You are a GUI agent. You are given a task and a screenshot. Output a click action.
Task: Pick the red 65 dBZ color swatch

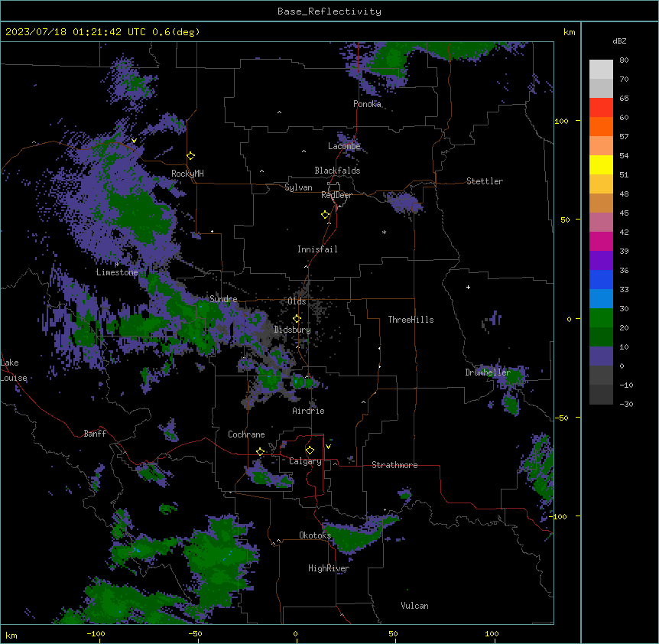[x=601, y=107]
